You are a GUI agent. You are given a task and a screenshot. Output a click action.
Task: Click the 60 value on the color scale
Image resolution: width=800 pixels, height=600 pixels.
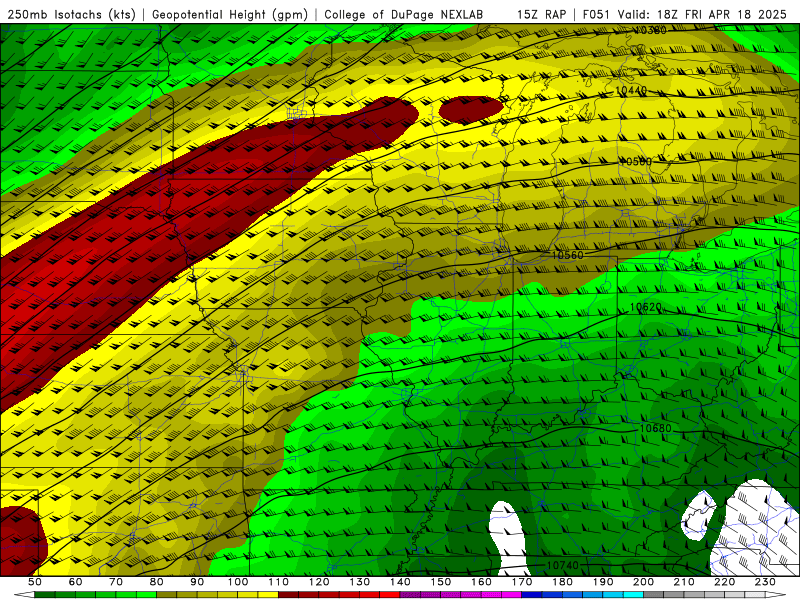coord(75,582)
